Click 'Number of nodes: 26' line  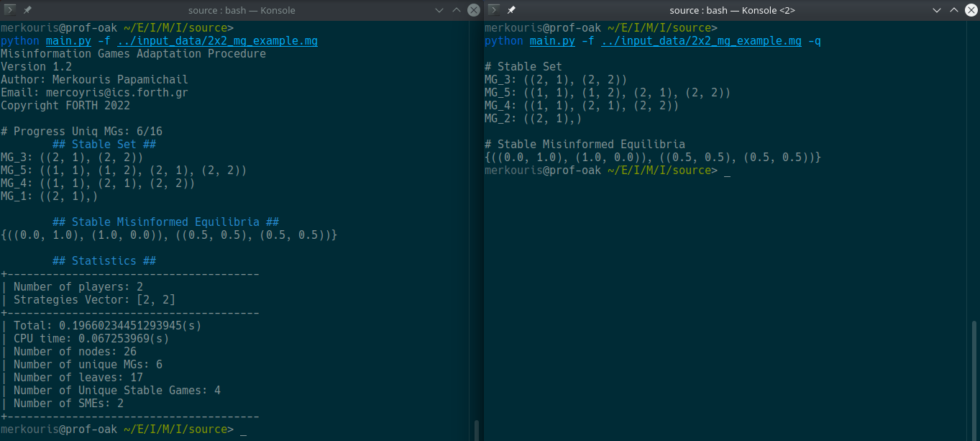tap(69, 352)
